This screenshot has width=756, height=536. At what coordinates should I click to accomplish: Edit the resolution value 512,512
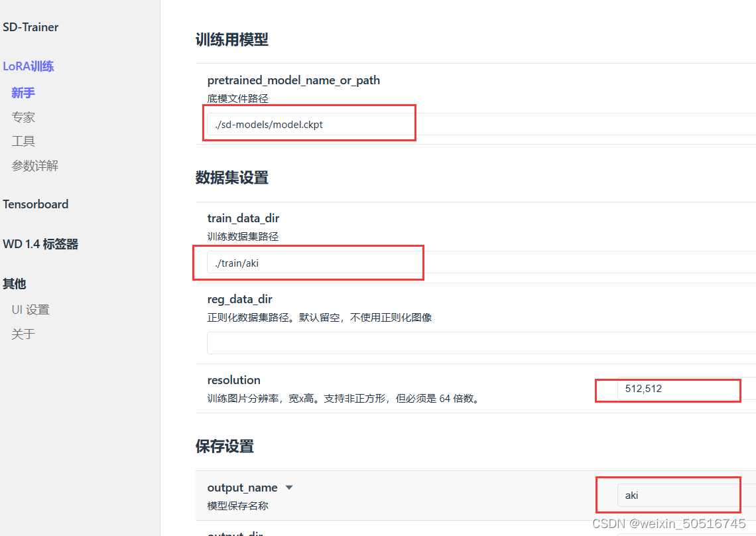(x=667, y=390)
